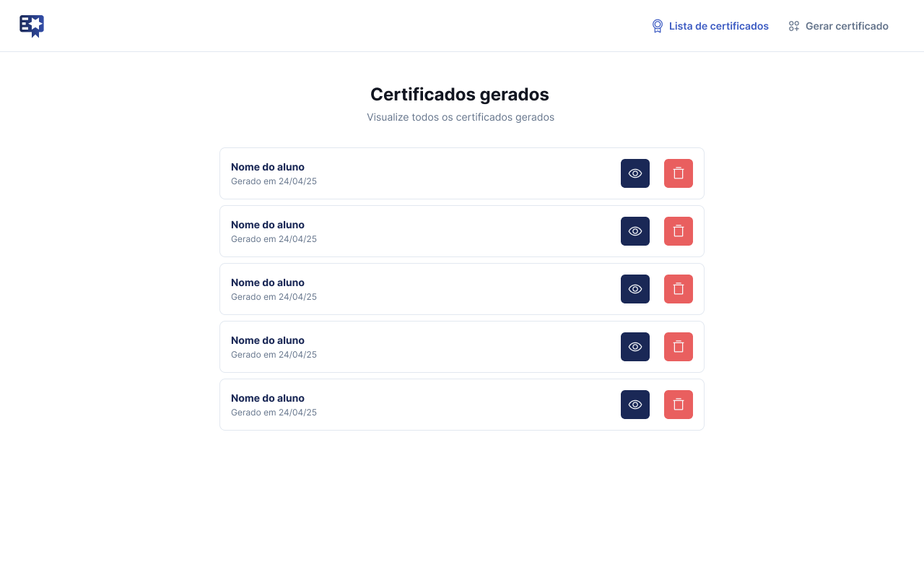Click the Certificados gerados page heading

coord(460,94)
